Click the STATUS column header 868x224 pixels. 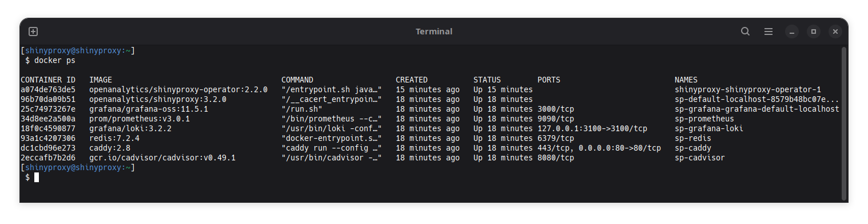pos(487,80)
